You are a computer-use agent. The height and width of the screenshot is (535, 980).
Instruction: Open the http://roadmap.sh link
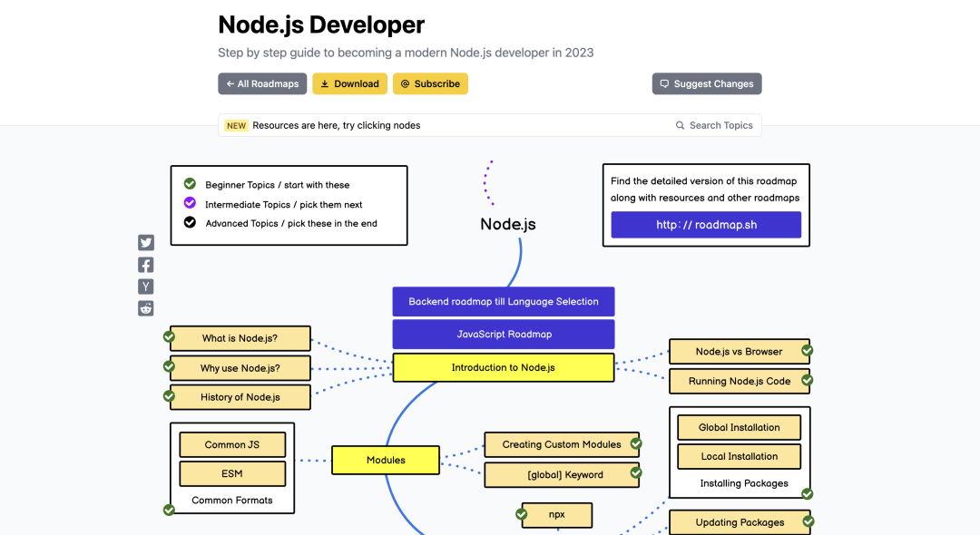pyautogui.click(x=706, y=225)
